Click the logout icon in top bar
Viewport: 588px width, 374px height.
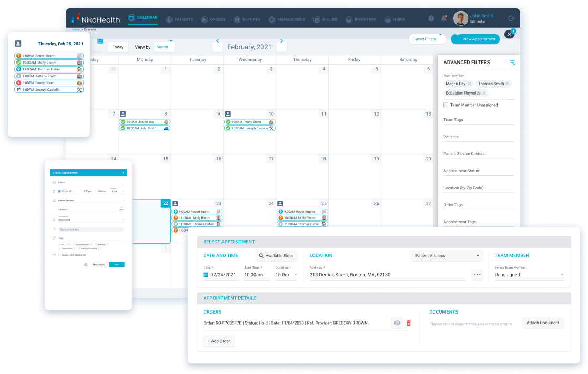511,18
